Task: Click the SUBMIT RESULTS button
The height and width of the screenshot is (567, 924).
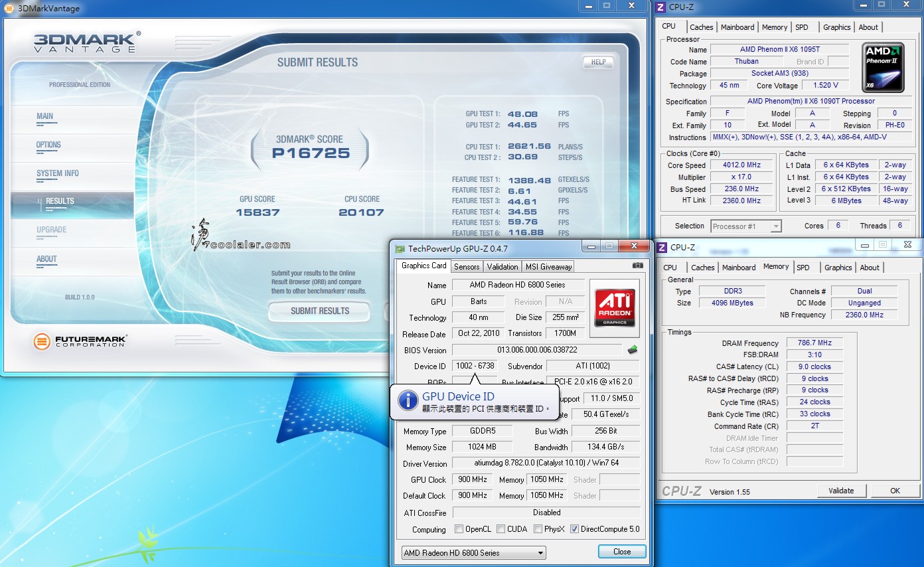Action: 319,311
